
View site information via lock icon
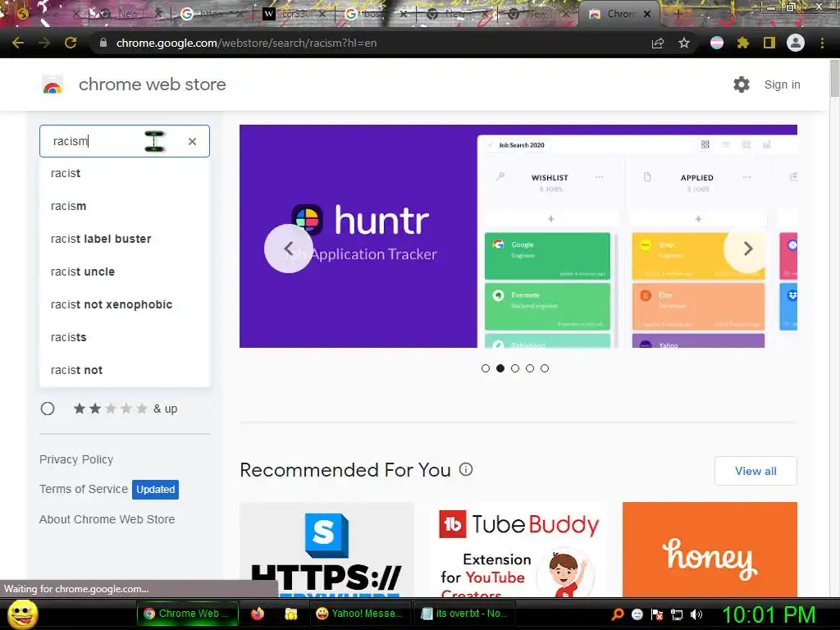tap(103, 43)
